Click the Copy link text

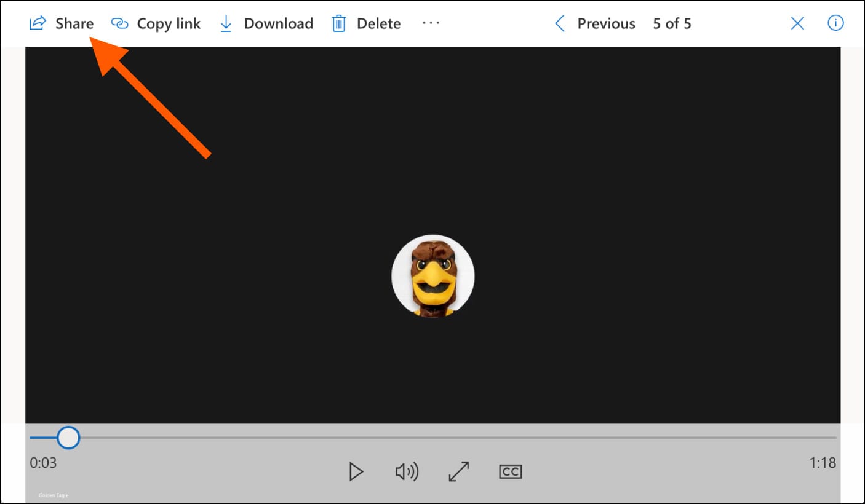pyautogui.click(x=169, y=24)
